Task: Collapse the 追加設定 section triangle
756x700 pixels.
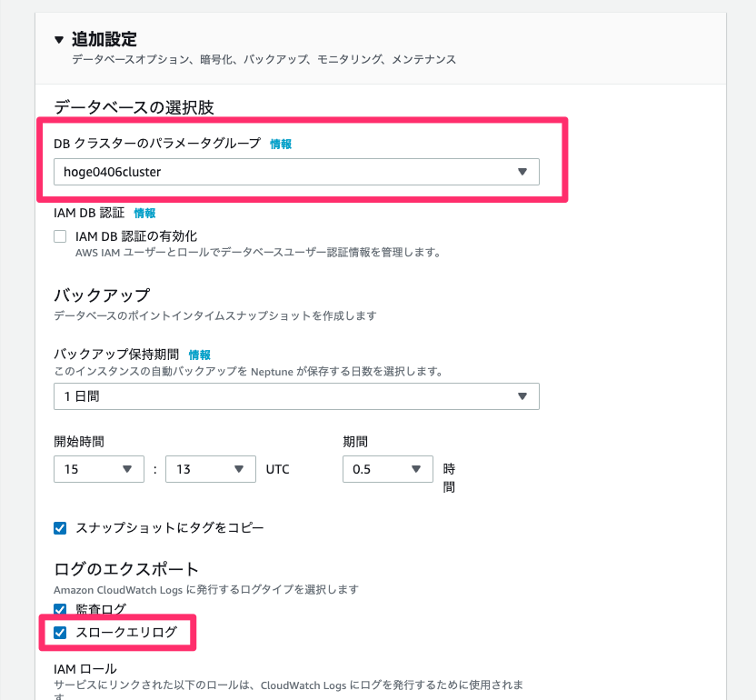Action: point(59,40)
